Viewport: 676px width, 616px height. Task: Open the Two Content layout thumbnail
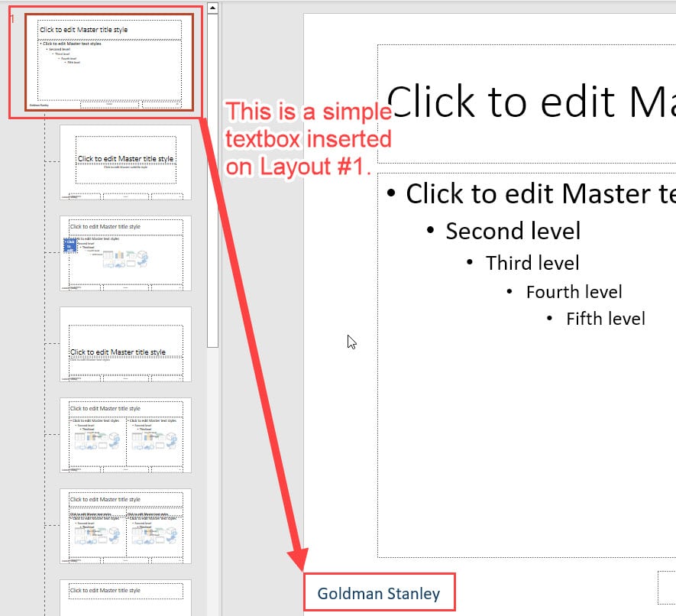point(126,437)
